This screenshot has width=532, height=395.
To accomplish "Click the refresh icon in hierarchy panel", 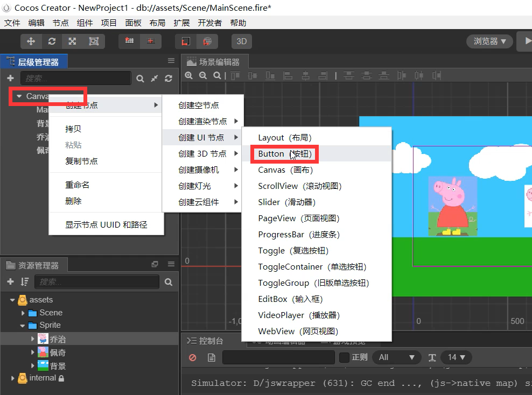I will click(x=169, y=79).
